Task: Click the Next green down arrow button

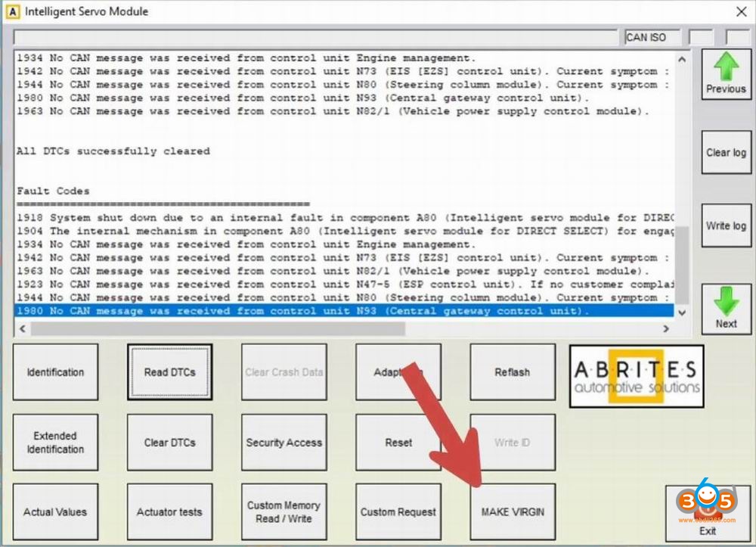Action: (x=726, y=310)
